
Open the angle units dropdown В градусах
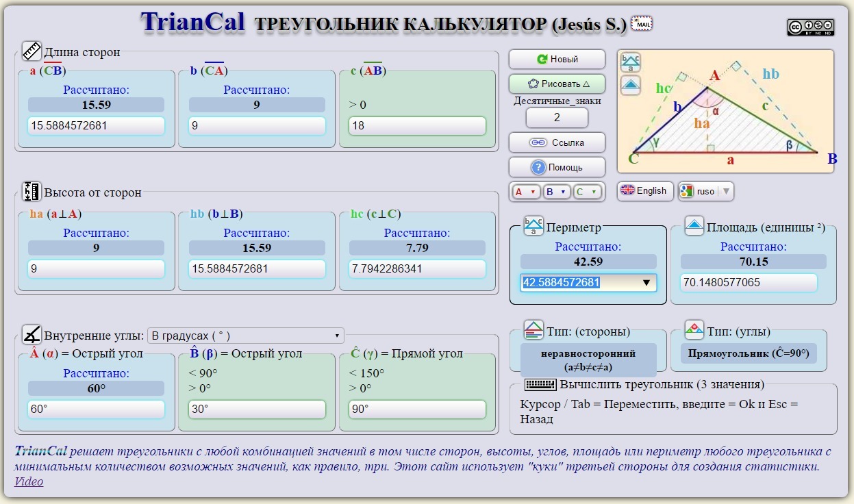[x=246, y=336]
